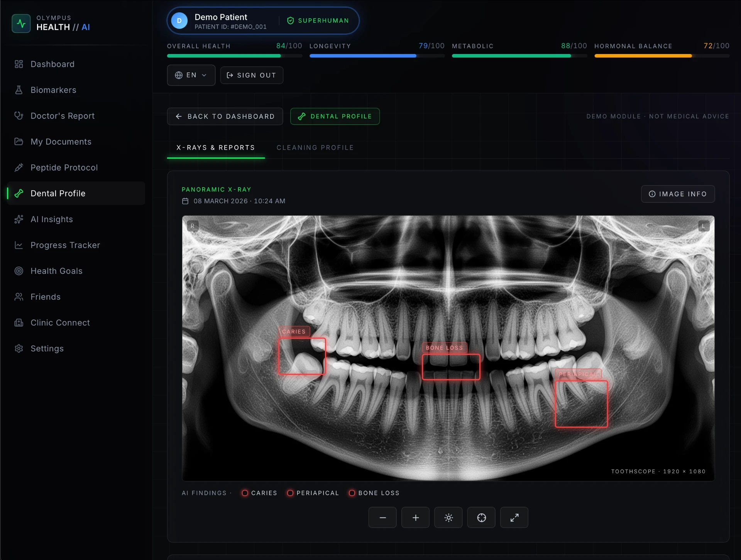
Task: Open Clinic Connect in the sidebar
Action: click(x=76, y=322)
